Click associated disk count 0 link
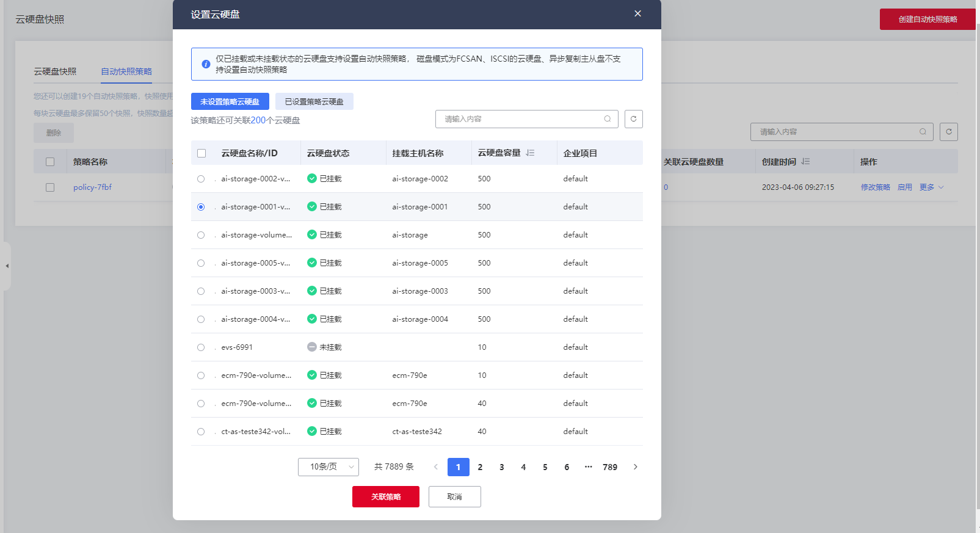Image resolution: width=980 pixels, height=533 pixels. point(666,187)
